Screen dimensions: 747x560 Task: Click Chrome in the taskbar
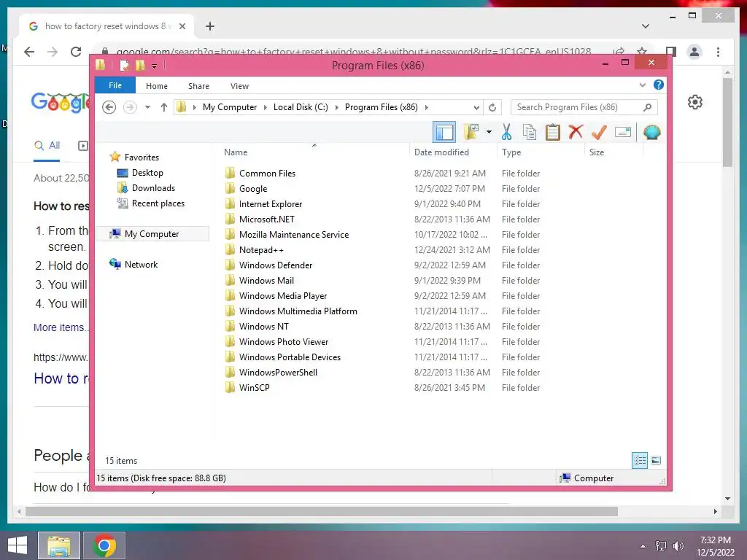point(104,545)
